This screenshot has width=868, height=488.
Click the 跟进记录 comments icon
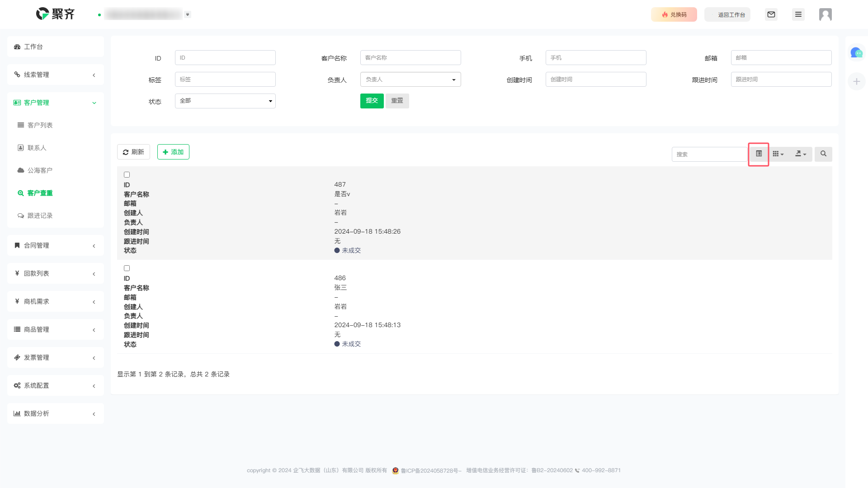pyautogui.click(x=21, y=216)
